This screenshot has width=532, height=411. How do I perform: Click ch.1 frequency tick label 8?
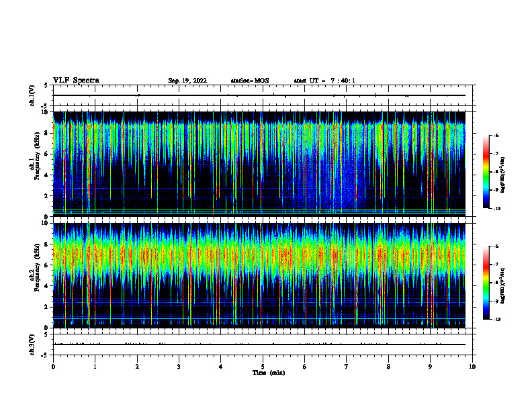[x=46, y=133]
